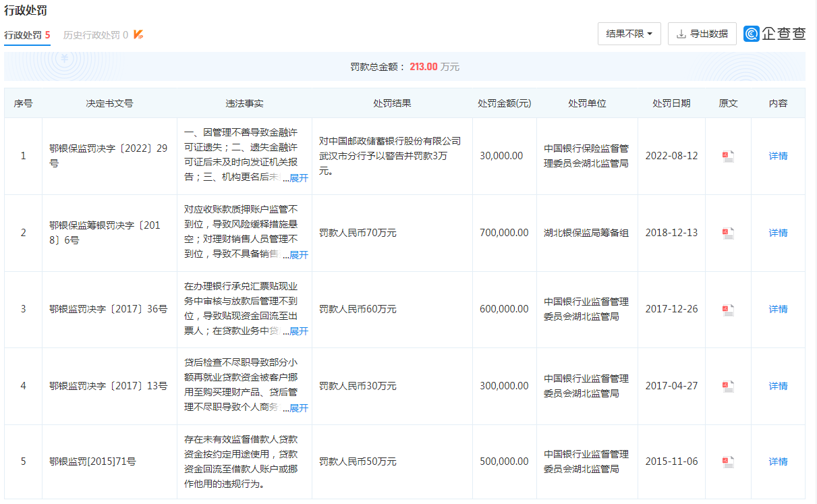Select document number 鄂银监罚决字〔2017〕13号
Screen dimensions: 817x504
109,387
